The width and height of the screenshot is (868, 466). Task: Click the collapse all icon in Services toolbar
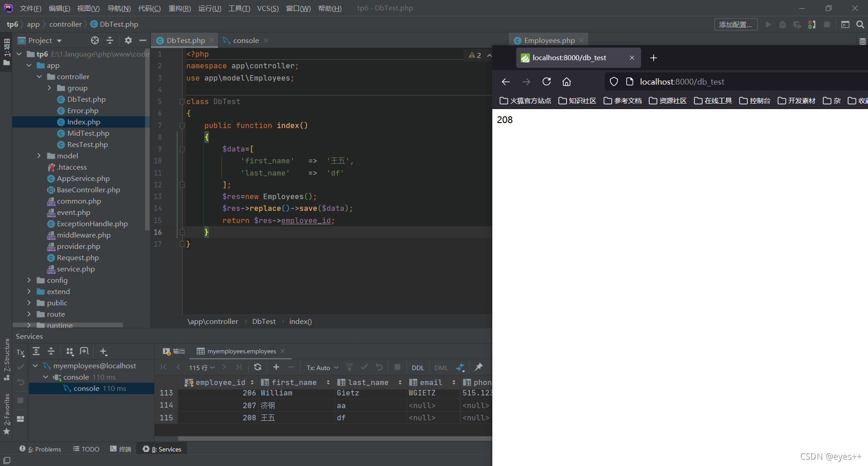(x=51, y=351)
